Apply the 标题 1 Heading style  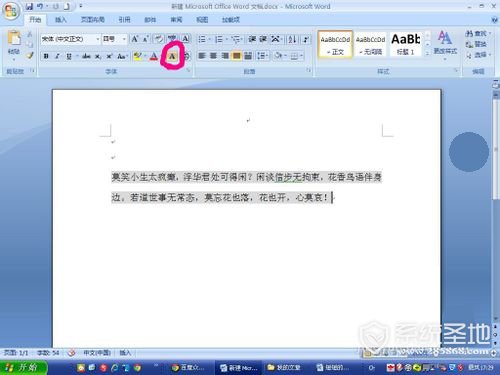click(406, 44)
